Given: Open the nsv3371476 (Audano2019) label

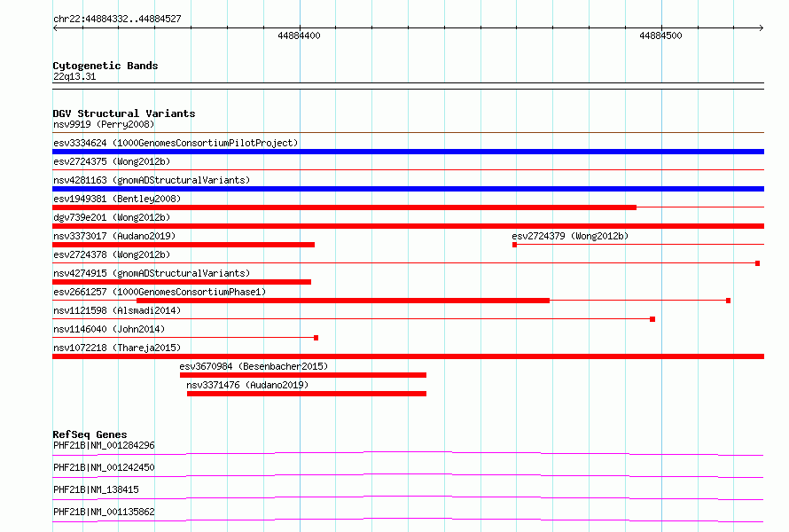Looking at the screenshot, I should click(x=247, y=385).
